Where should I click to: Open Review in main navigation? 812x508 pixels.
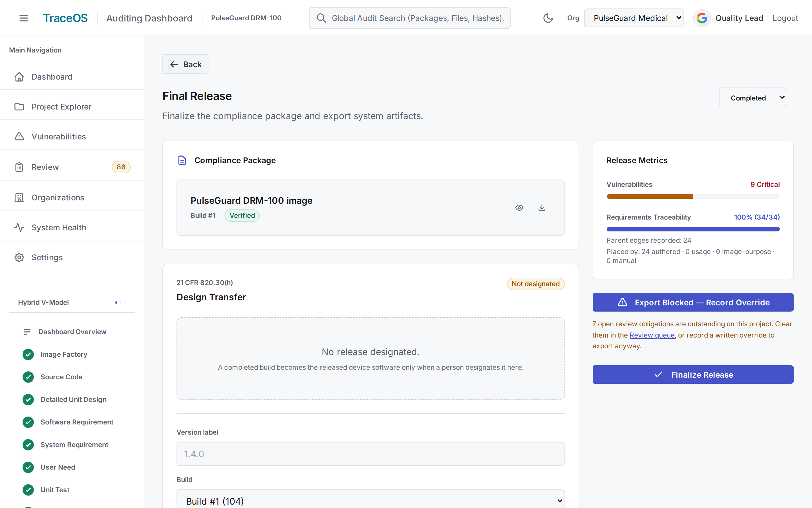click(72, 167)
